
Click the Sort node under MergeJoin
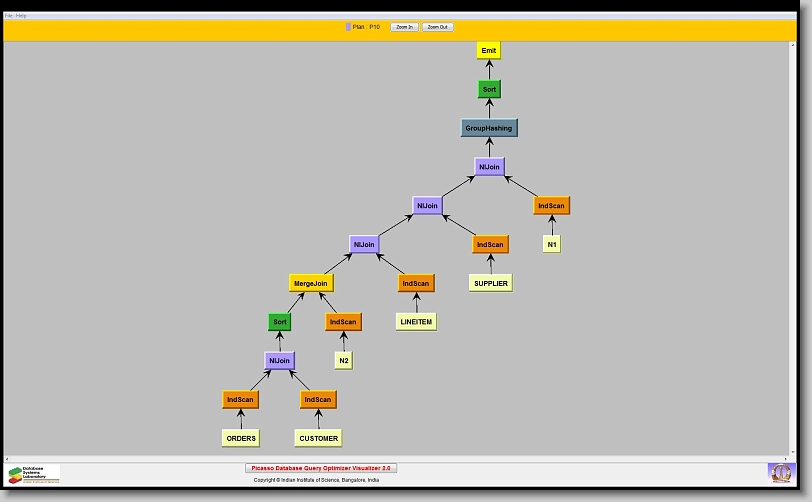click(x=280, y=322)
